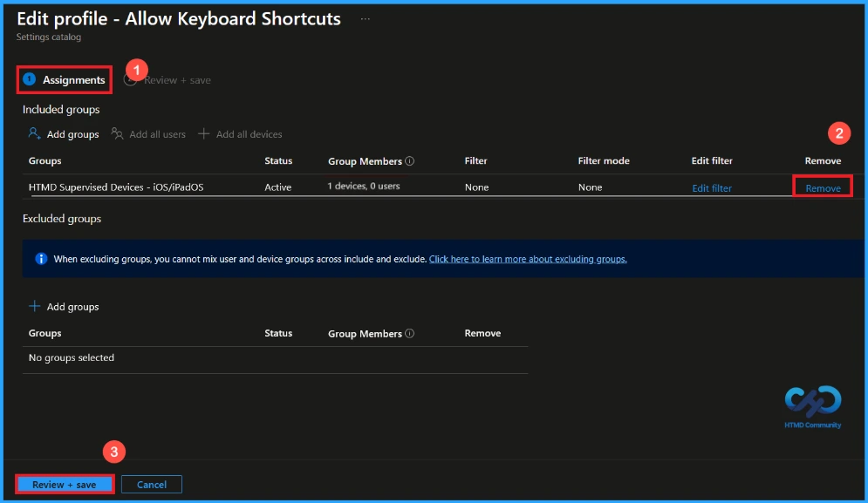The width and height of the screenshot is (868, 503).
Task: Click the Add all devices plus icon
Action: pos(204,133)
